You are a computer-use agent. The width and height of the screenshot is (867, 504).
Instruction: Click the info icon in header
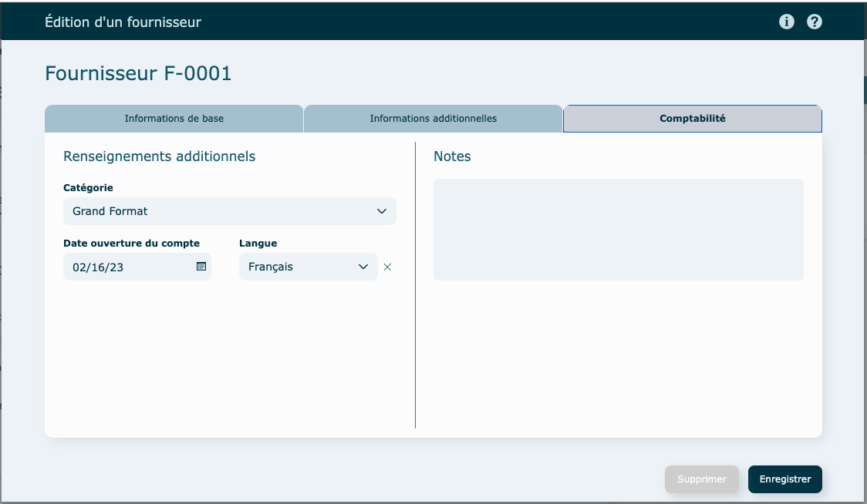pos(787,22)
